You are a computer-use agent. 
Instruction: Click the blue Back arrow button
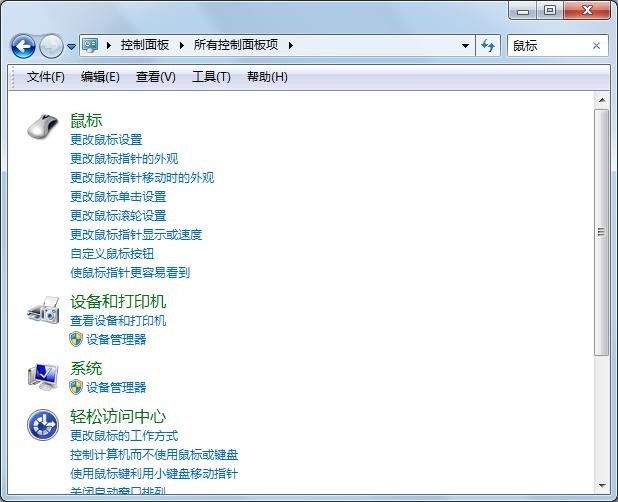tap(23, 46)
